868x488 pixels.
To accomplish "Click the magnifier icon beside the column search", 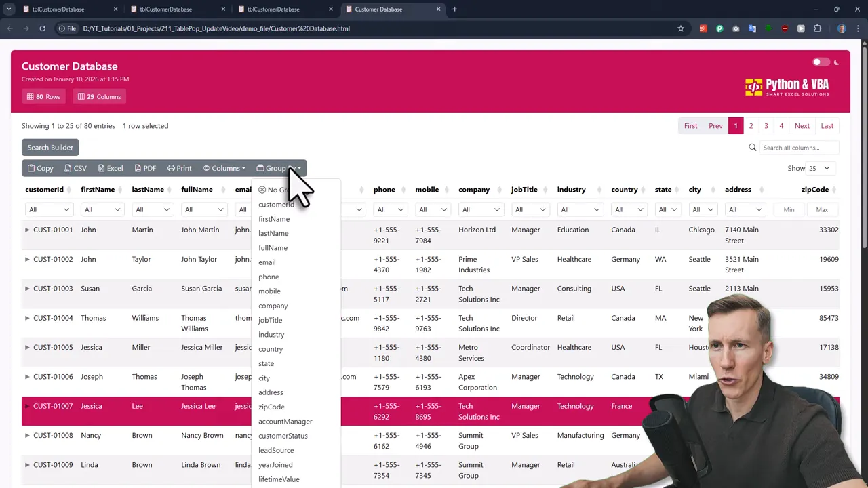I will 753,148.
